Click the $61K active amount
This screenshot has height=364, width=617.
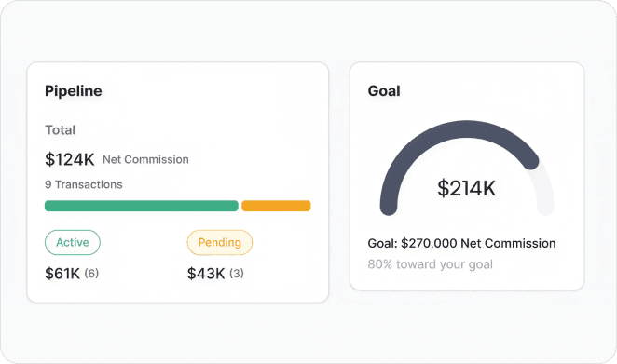(62, 273)
